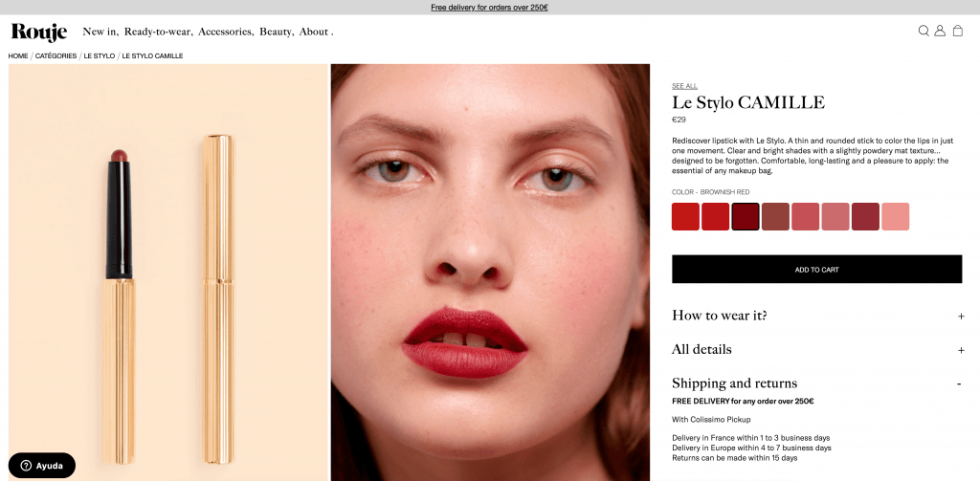Click the Rouje logo
Screen dimensions: 980x481
click(x=38, y=32)
